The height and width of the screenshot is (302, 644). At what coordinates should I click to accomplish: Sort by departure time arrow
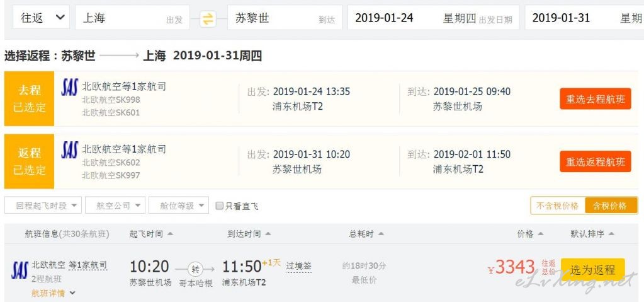point(170,234)
